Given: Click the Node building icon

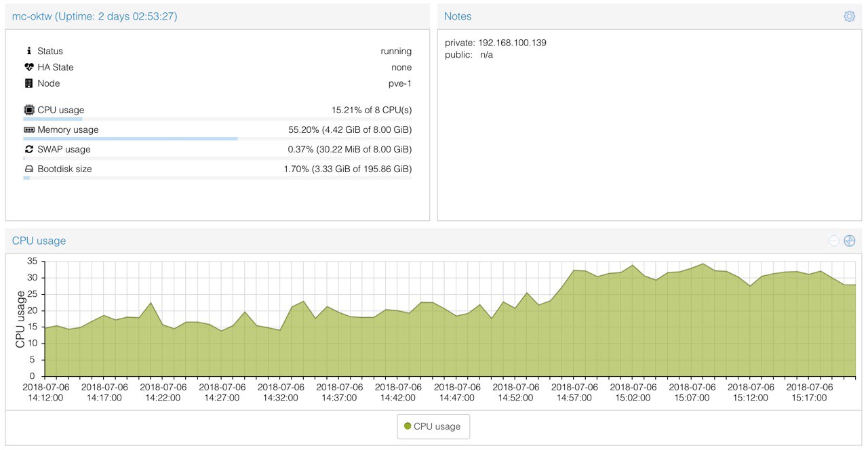Looking at the screenshot, I should 28,83.
